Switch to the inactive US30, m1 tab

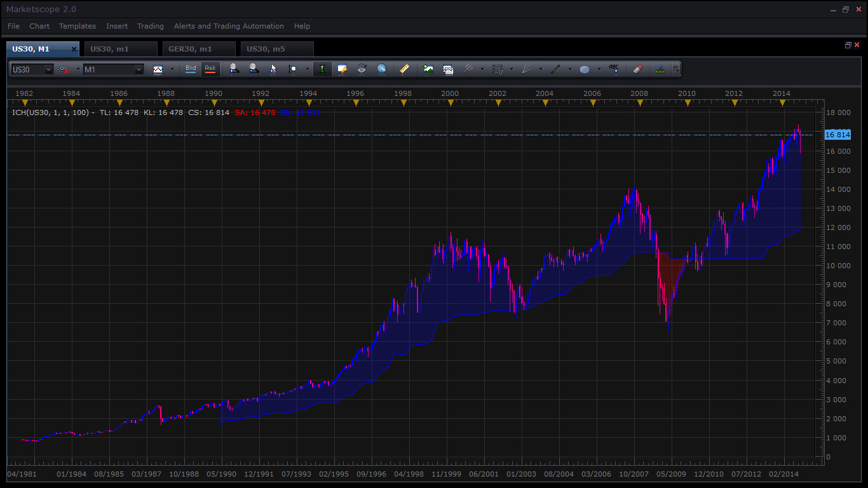coord(121,49)
